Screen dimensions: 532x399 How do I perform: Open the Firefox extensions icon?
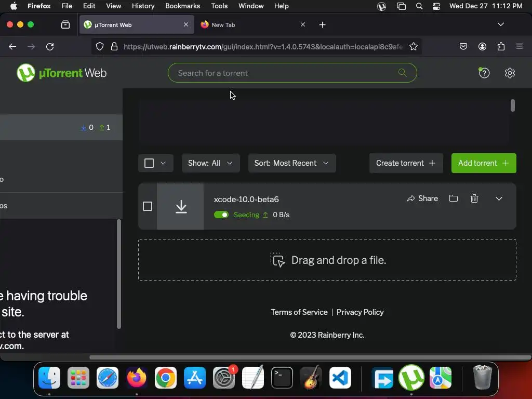point(501,46)
